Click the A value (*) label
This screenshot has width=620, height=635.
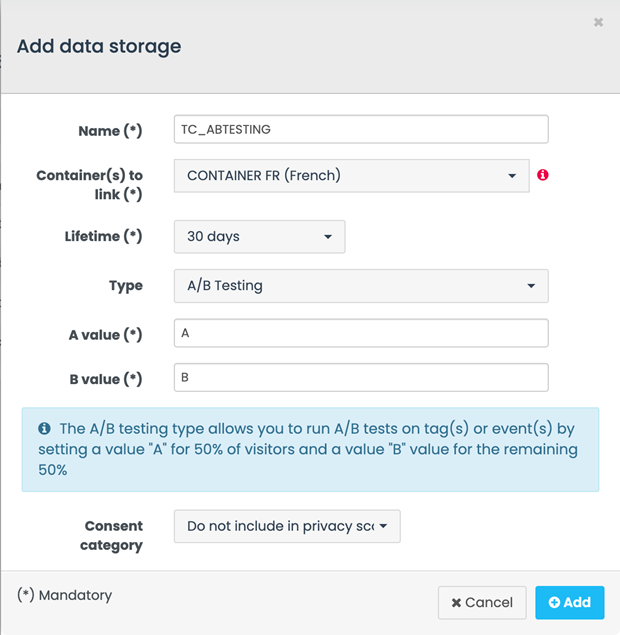pyautogui.click(x=105, y=335)
